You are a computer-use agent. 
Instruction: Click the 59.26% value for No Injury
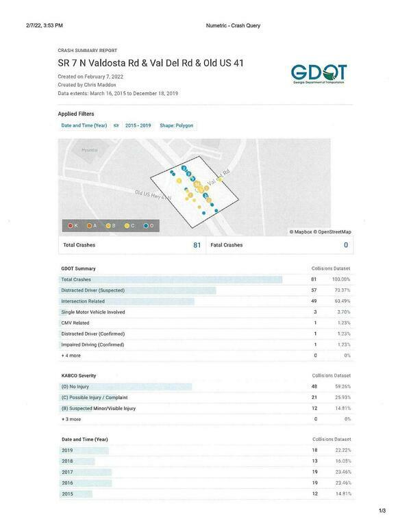pyautogui.click(x=343, y=387)
